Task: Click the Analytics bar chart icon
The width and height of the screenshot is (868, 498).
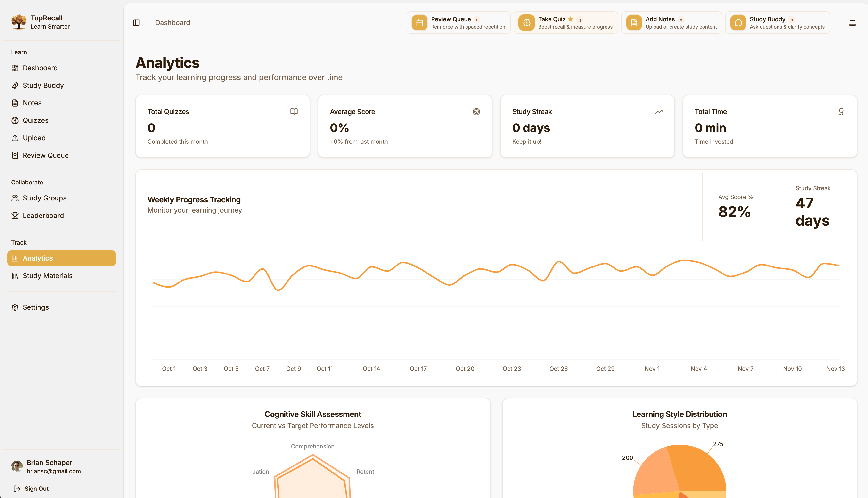Action: click(15, 258)
